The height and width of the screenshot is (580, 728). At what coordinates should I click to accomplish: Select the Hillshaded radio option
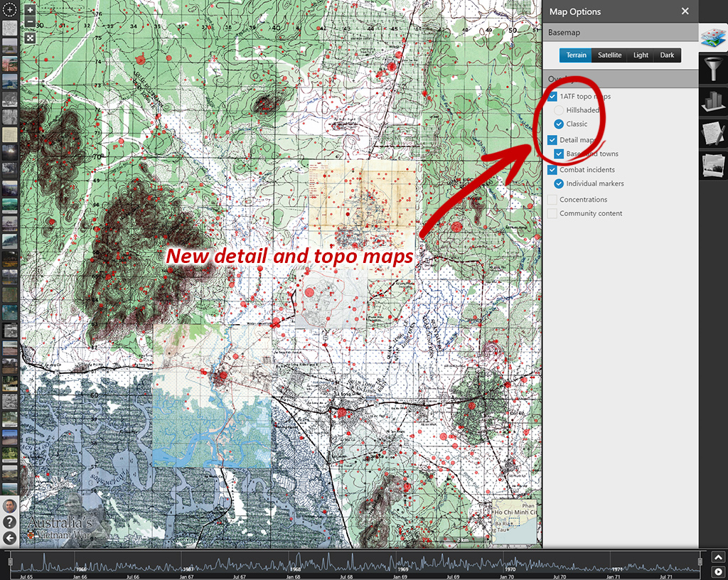click(559, 110)
